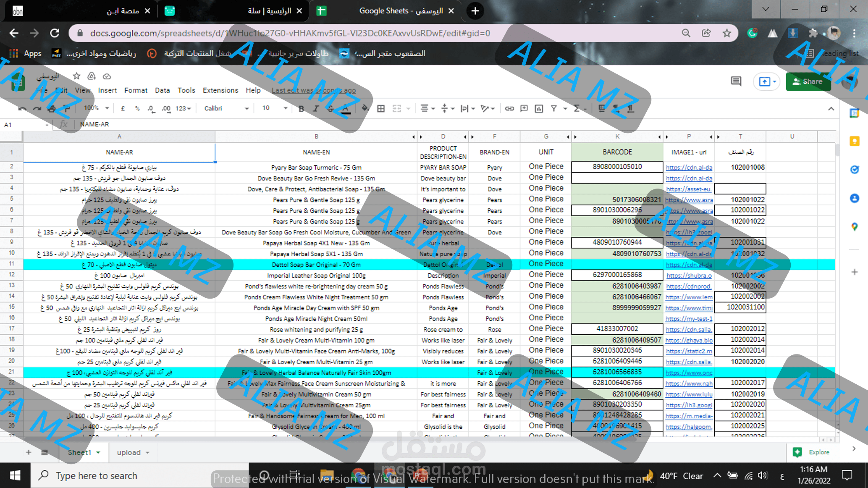
Task: Open the Calibri font dropdown
Action: [226, 108]
